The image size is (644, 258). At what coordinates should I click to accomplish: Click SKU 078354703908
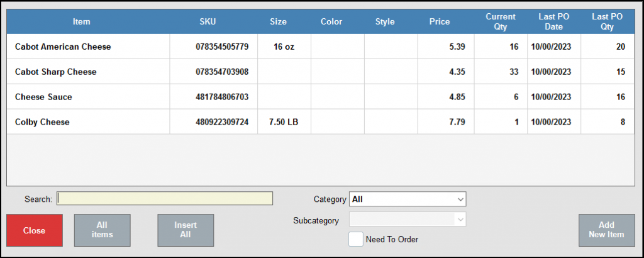[x=222, y=72]
